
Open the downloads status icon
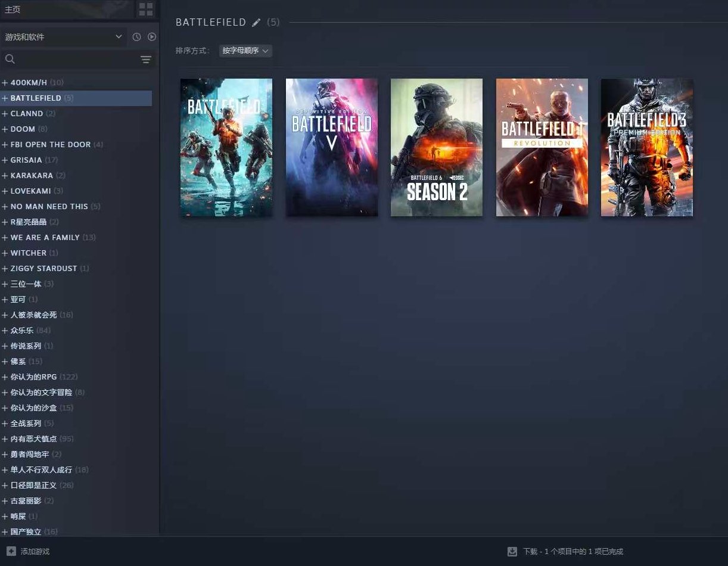pos(512,552)
